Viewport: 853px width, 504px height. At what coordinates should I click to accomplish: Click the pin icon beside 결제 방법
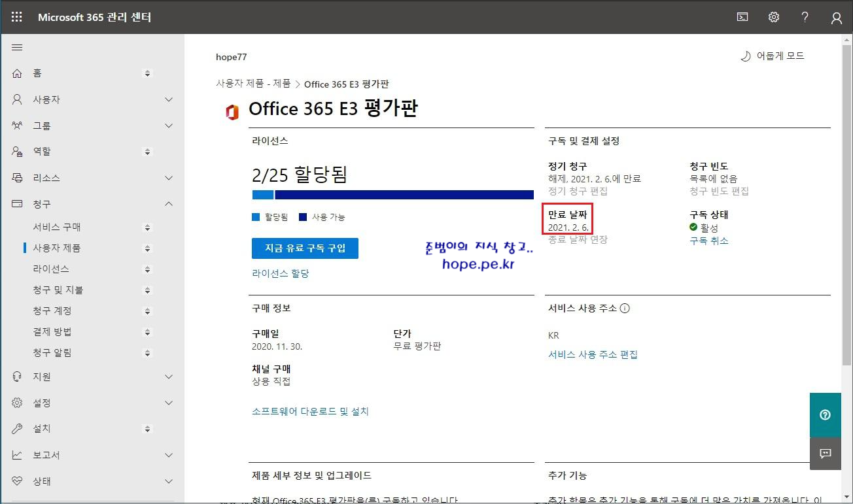pyautogui.click(x=147, y=332)
